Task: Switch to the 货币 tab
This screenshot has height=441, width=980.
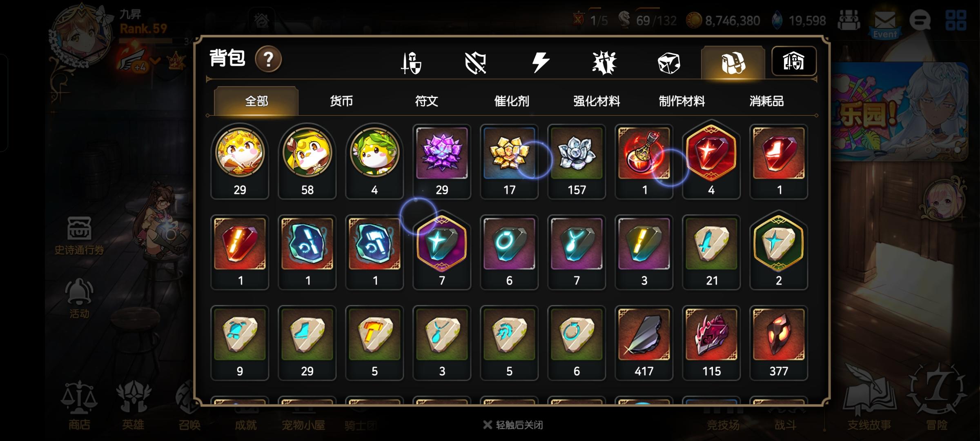Action: (x=341, y=101)
